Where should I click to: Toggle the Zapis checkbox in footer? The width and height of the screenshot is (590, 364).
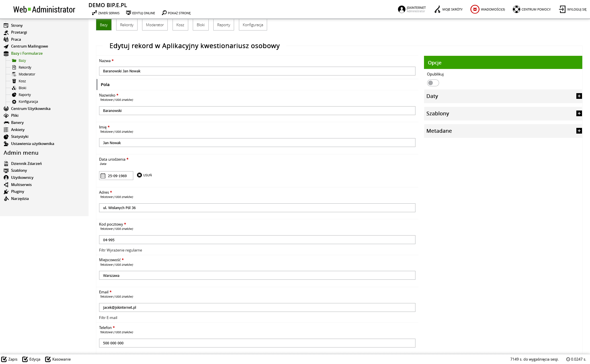tap(4, 359)
